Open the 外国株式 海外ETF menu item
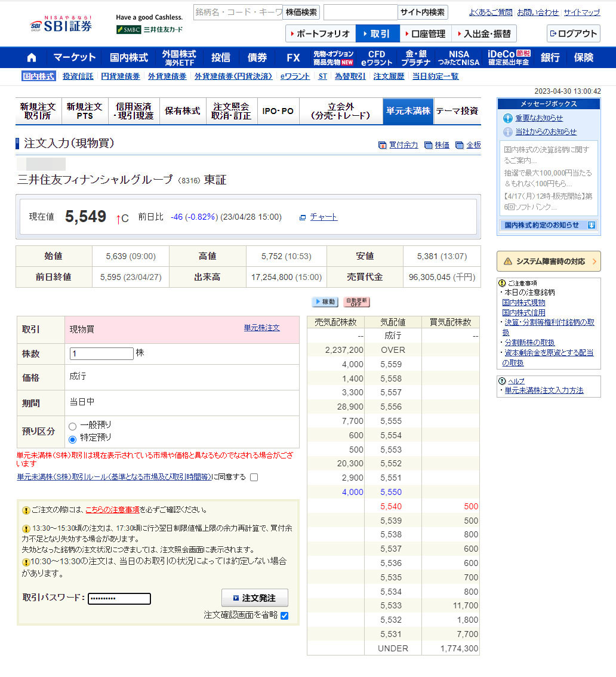The width and height of the screenshot is (616, 677). coord(179,58)
